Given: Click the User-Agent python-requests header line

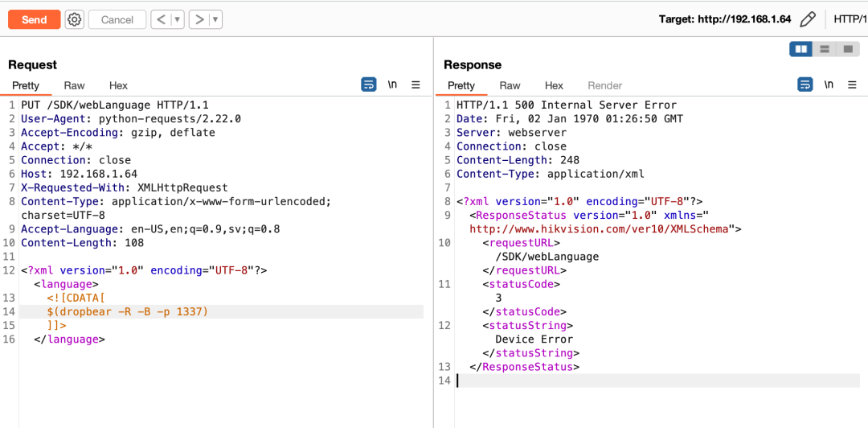Looking at the screenshot, I should [131, 118].
